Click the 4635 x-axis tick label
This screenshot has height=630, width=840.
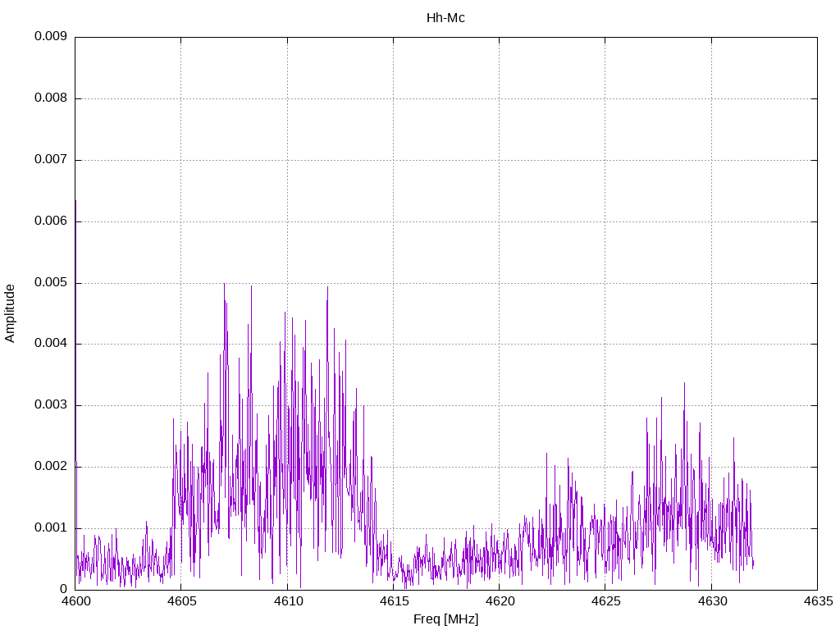point(817,601)
